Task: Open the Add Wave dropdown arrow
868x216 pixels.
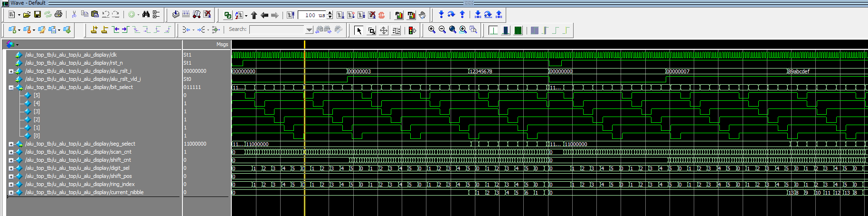Action: coord(19,30)
